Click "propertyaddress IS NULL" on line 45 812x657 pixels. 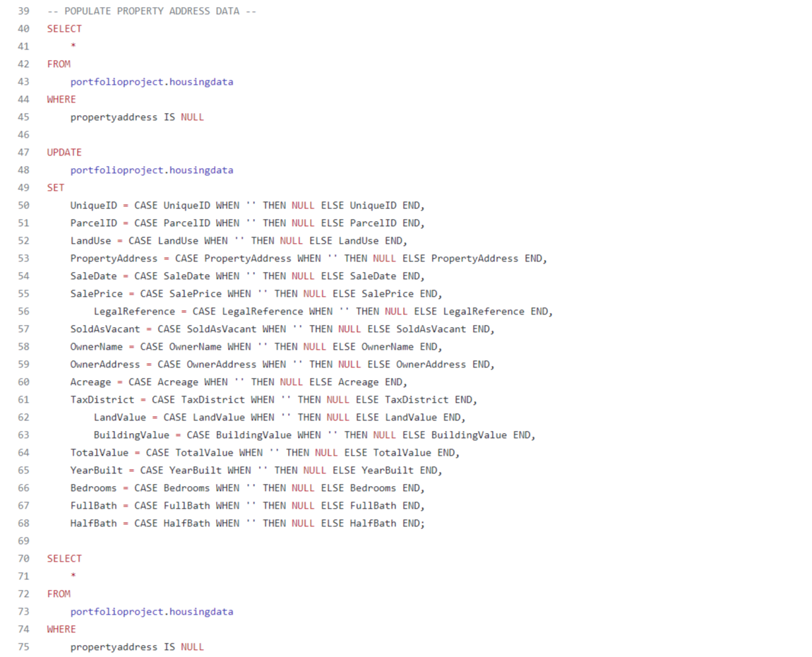[137, 117]
